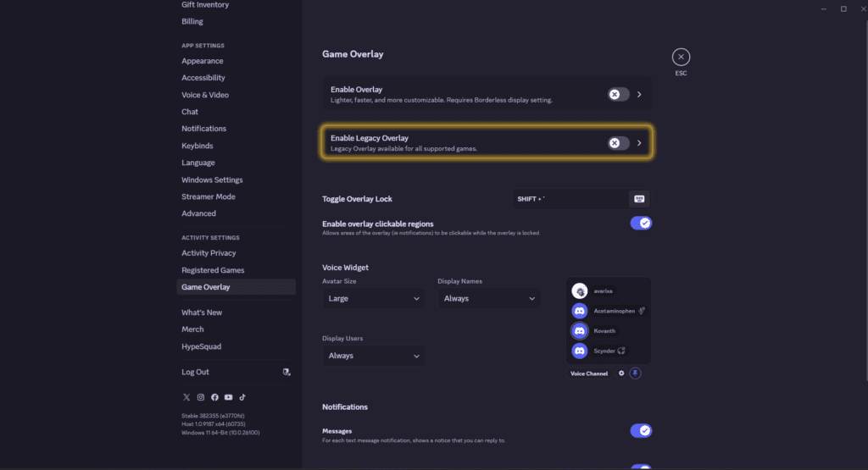Close settings with the ESC circle button

[681, 57]
